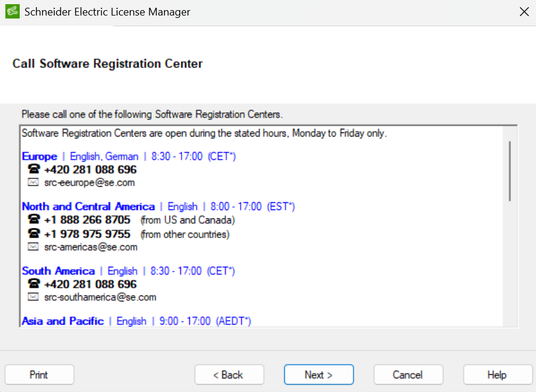Click the phone icon under the South America heading
The width and height of the screenshot is (536, 392).
click(x=33, y=283)
